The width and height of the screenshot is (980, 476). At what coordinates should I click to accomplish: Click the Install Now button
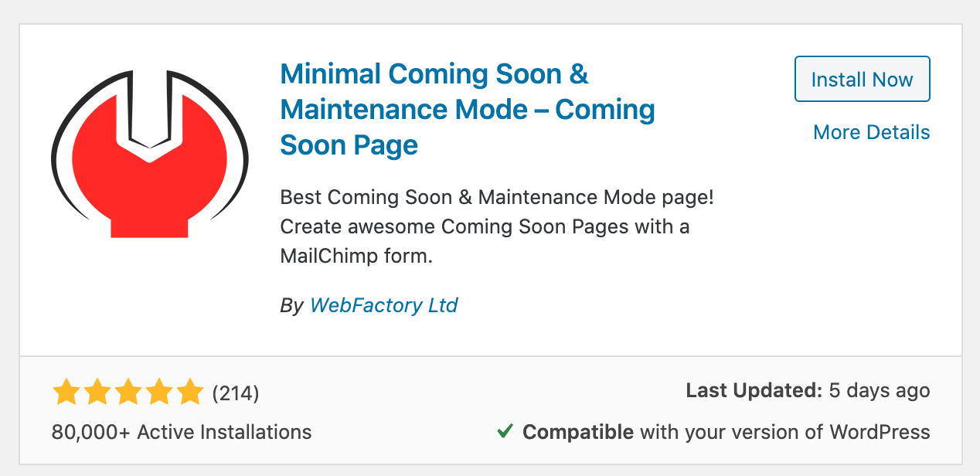(862, 79)
